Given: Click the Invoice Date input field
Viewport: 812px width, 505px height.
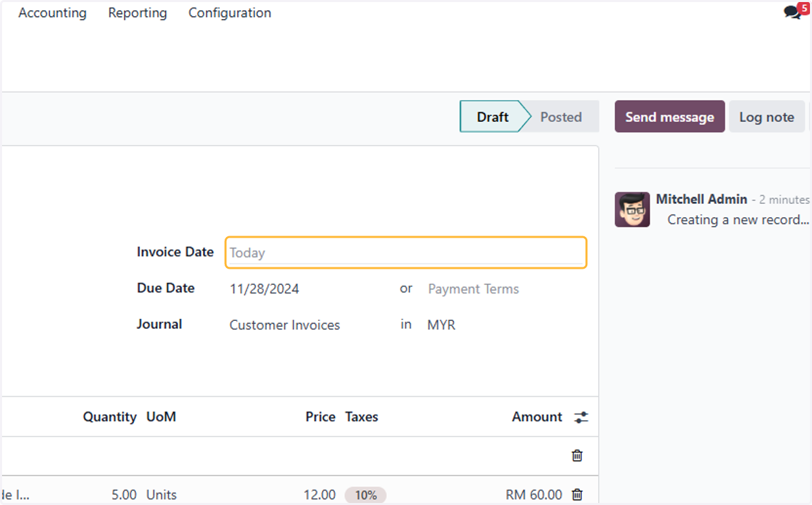Looking at the screenshot, I should (406, 252).
